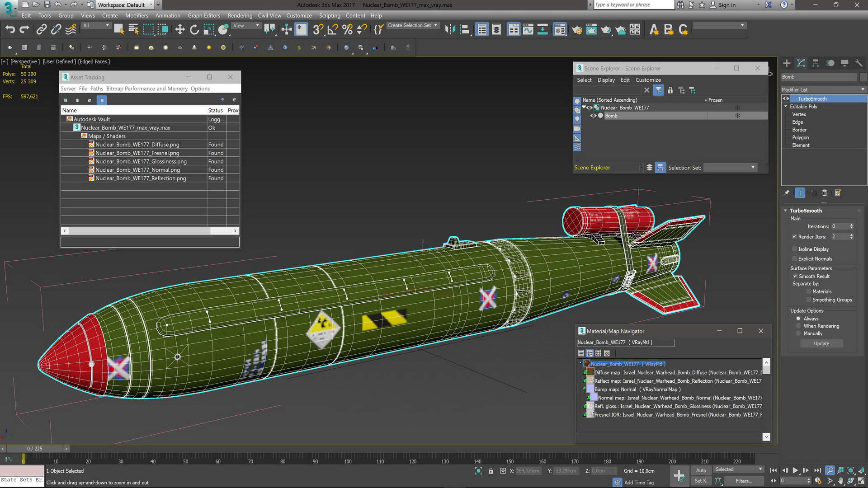Activate the Select and Uniform Scale tool
868x488 pixels.
209,30
